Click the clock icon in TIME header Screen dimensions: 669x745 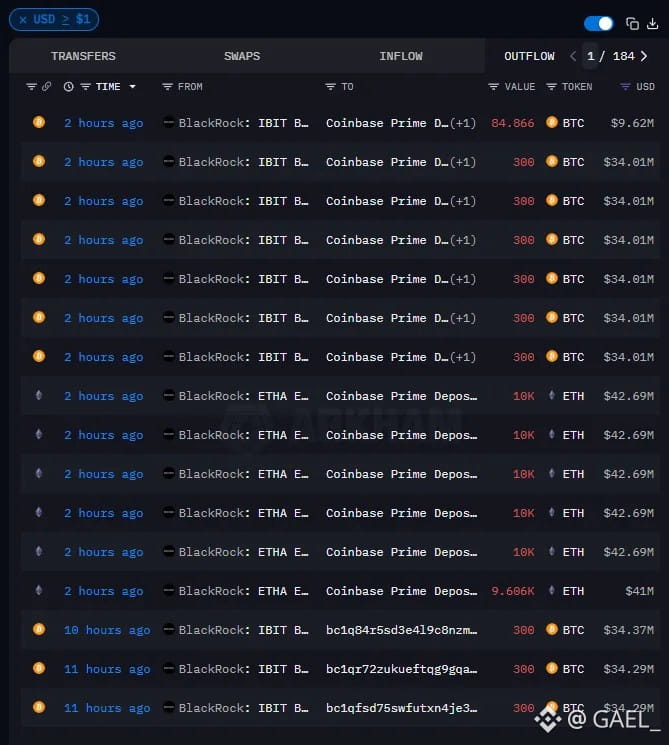(x=68, y=86)
